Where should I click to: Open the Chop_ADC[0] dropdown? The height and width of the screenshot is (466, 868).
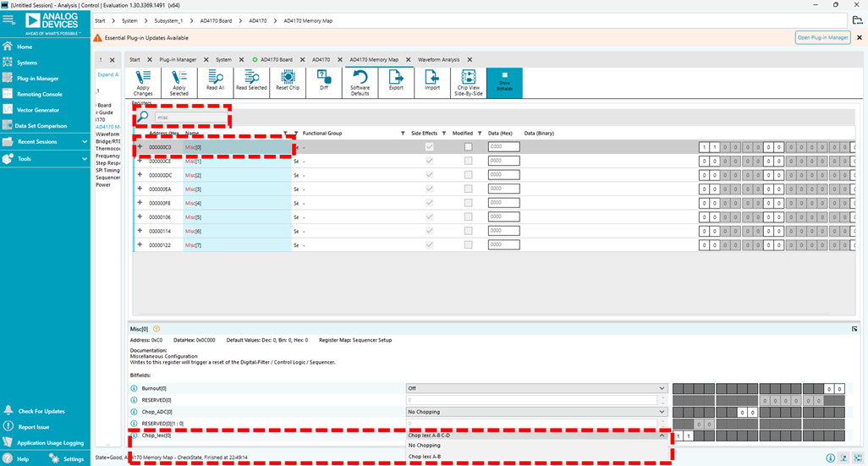(536, 412)
